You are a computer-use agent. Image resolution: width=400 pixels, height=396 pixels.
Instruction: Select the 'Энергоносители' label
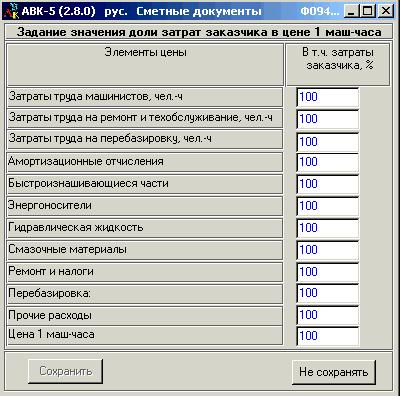145,206
